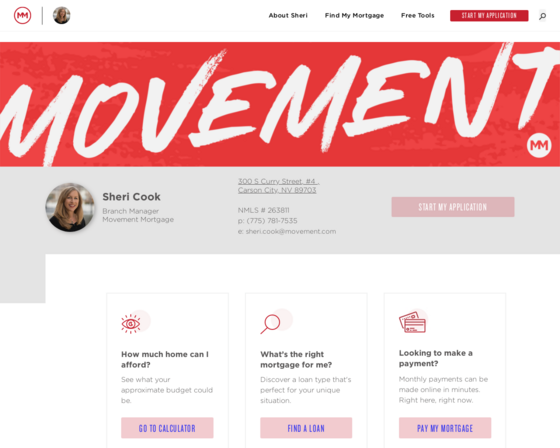Click the credit card icon on payment card

tap(412, 322)
